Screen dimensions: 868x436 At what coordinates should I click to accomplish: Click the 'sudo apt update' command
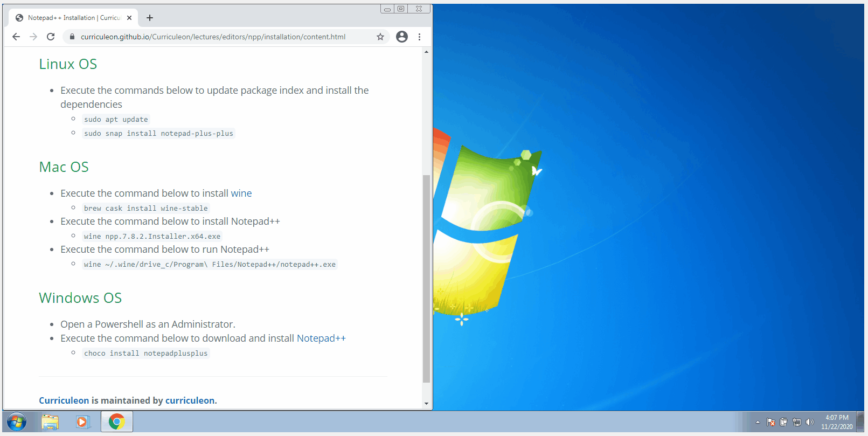[116, 120]
